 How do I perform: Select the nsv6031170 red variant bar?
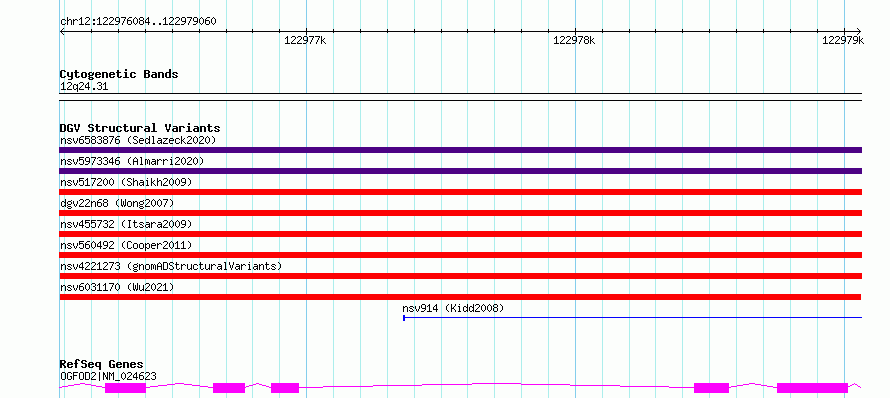point(460,297)
